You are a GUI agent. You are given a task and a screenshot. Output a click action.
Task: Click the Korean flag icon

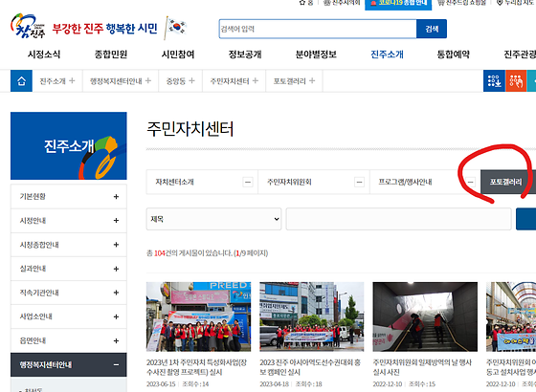[x=176, y=28]
